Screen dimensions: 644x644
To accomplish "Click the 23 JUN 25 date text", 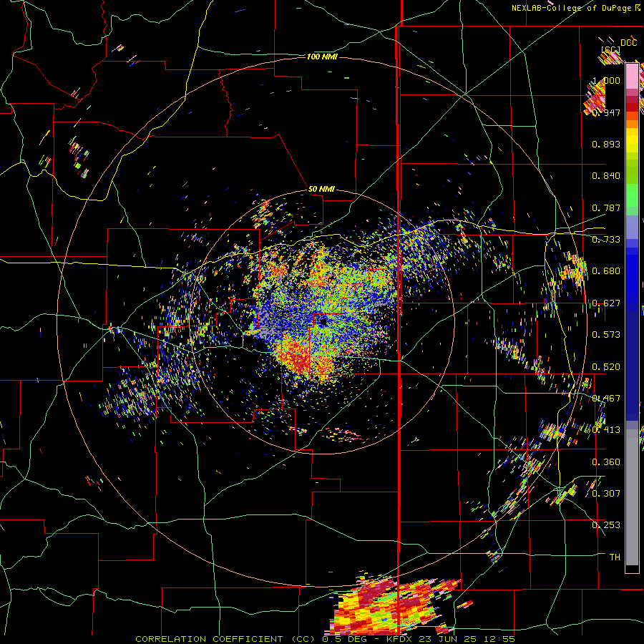I will click(449, 639).
